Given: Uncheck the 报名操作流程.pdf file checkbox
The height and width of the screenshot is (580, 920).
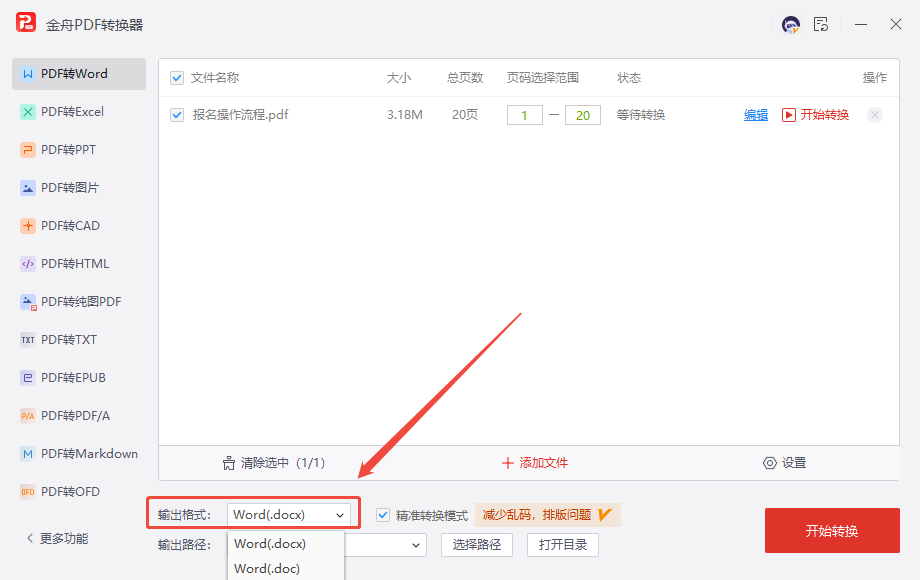Looking at the screenshot, I should click(x=177, y=115).
